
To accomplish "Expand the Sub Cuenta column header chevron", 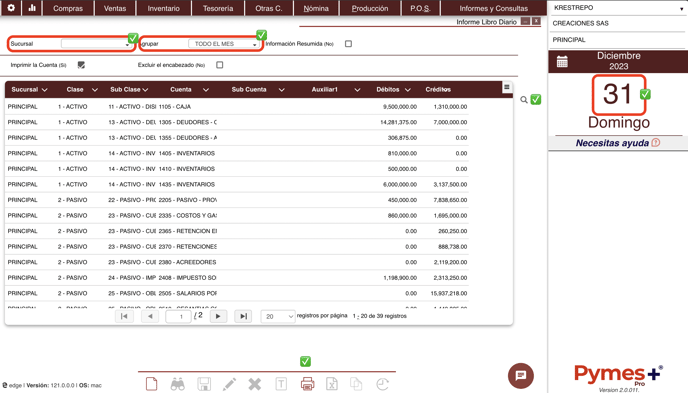I will point(282,89).
